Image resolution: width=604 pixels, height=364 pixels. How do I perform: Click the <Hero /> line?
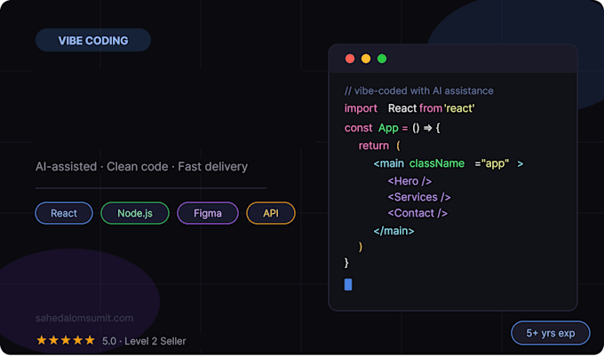(x=409, y=181)
